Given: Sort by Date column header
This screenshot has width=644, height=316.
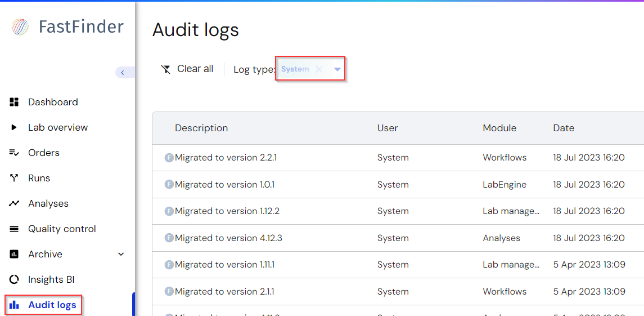Looking at the screenshot, I should [564, 128].
